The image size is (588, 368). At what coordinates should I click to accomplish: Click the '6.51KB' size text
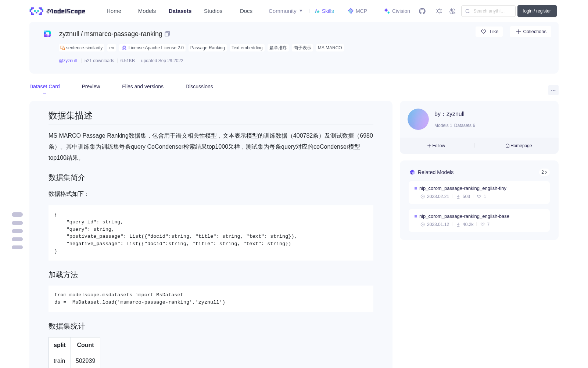click(128, 61)
